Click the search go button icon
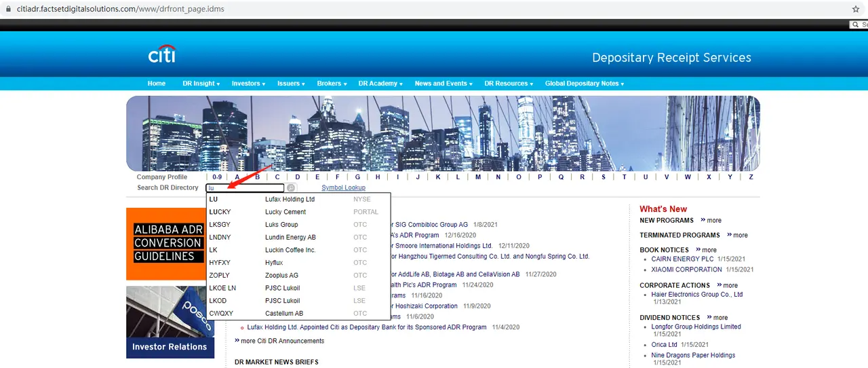The width and height of the screenshot is (868, 368). pyautogui.click(x=291, y=188)
